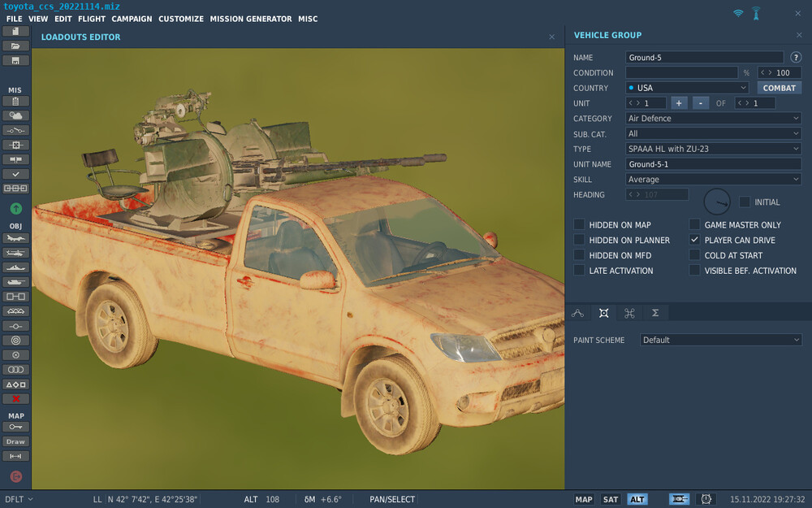The height and width of the screenshot is (508, 812).
Task: Tick the LATE ACTIVATION checkbox
Action: (x=579, y=271)
